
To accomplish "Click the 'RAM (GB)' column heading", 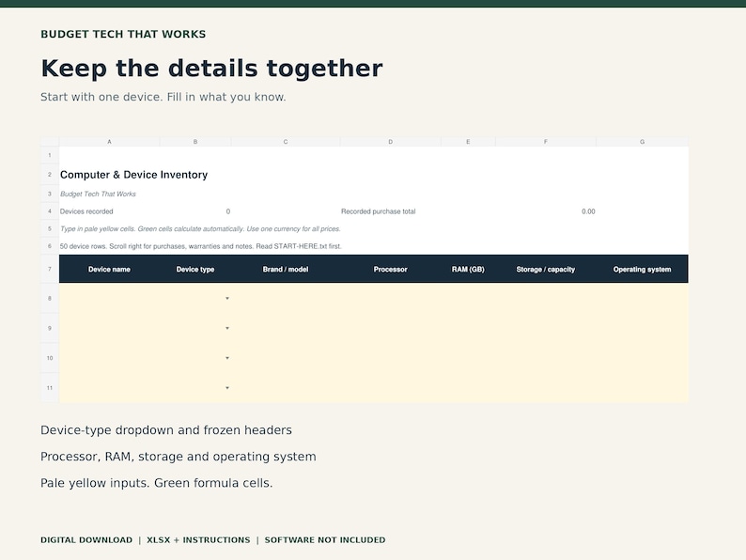I will pyautogui.click(x=468, y=270).
